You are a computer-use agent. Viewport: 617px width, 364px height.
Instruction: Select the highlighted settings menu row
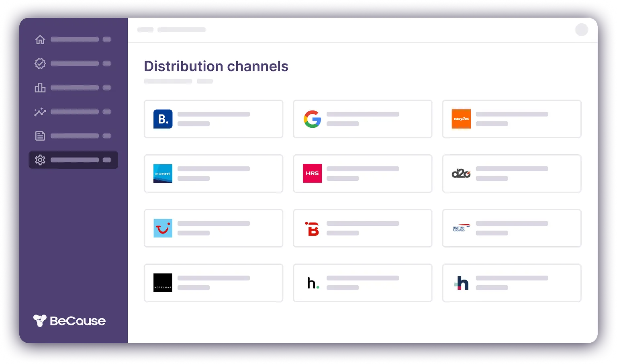pos(74,160)
